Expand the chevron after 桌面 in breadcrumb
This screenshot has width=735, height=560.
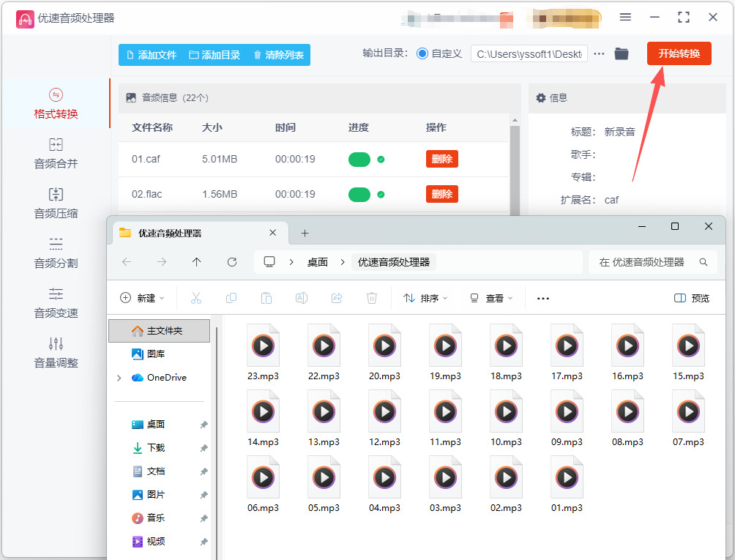coord(342,262)
